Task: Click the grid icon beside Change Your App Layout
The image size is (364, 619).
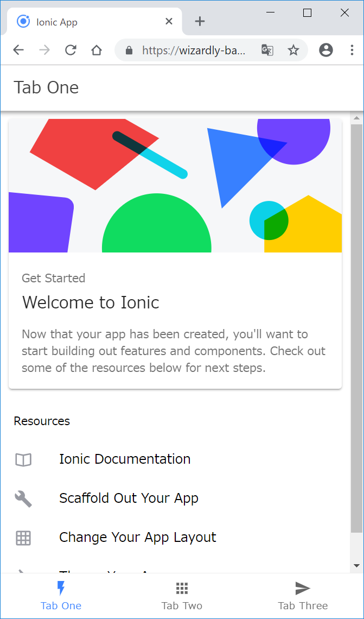Action: pos(23,538)
